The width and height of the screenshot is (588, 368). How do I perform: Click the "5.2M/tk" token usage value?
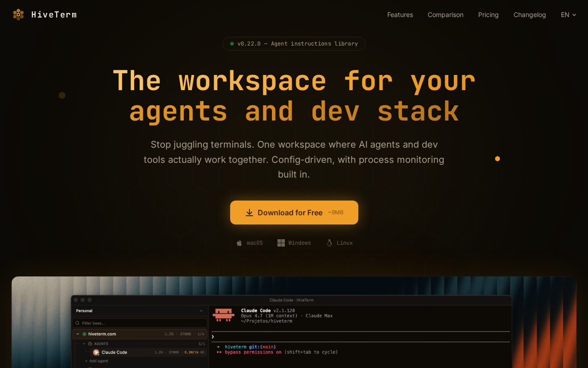[191, 352]
